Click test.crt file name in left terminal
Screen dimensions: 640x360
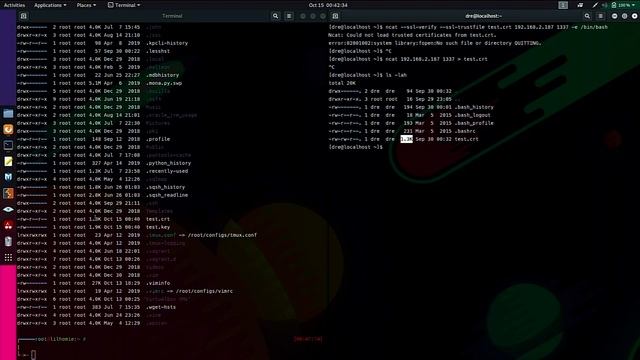[158, 219]
